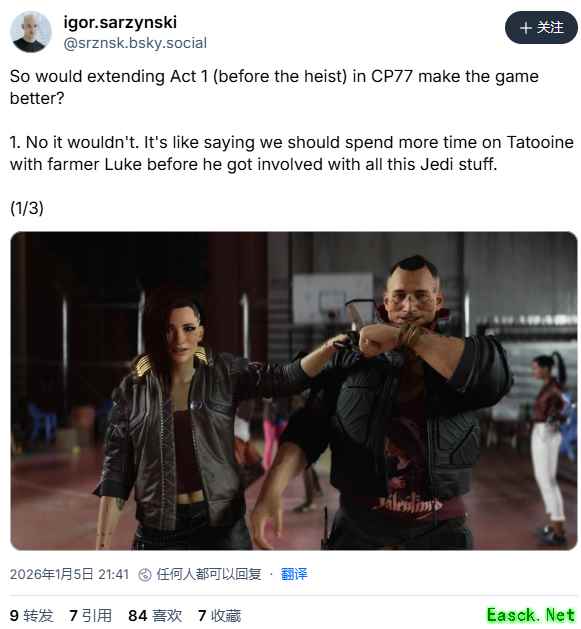Click the plus icon in follow button
The width and height of the screenshot is (581, 629).
tap(526, 28)
